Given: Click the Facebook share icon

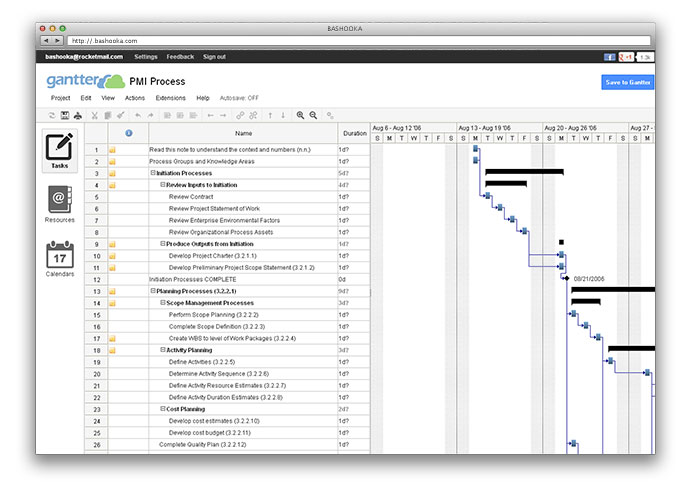Looking at the screenshot, I should (x=609, y=57).
